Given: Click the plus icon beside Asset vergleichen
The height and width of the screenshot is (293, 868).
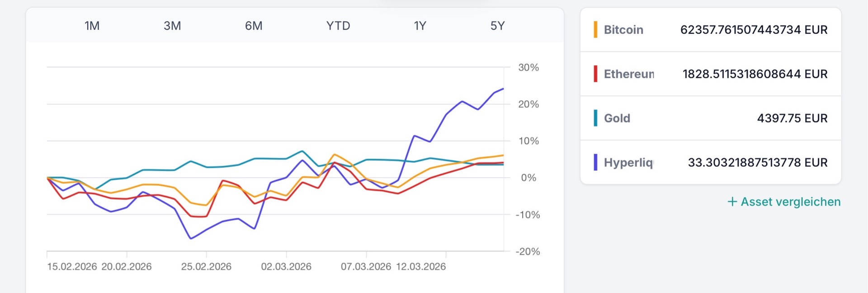Looking at the screenshot, I should pyautogui.click(x=732, y=202).
